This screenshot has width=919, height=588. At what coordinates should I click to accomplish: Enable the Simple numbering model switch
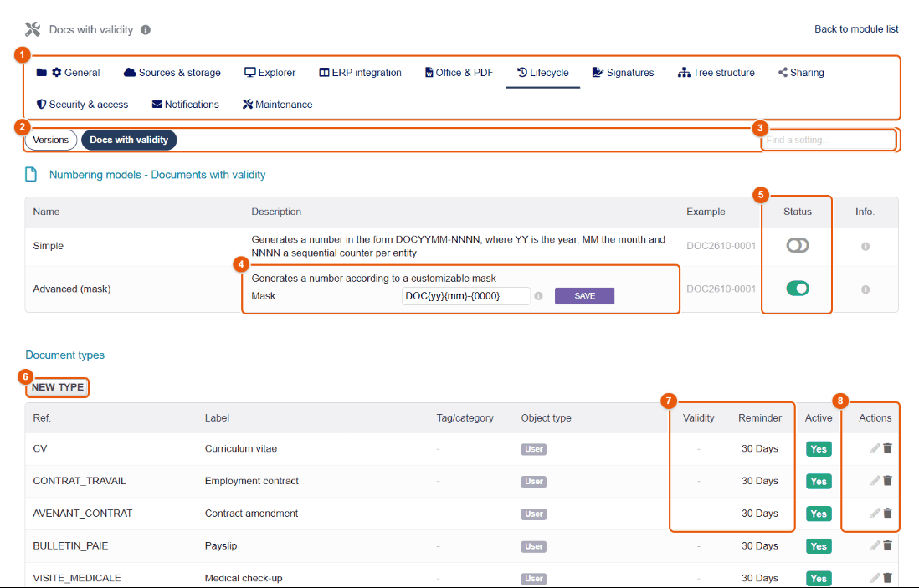797,245
